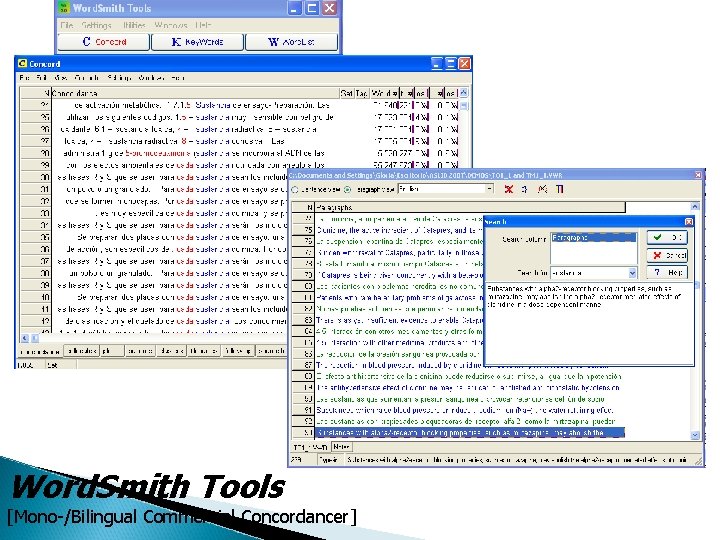Switch to the collocates tab in Concord
The image size is (720, 540).
pos(82,351)
